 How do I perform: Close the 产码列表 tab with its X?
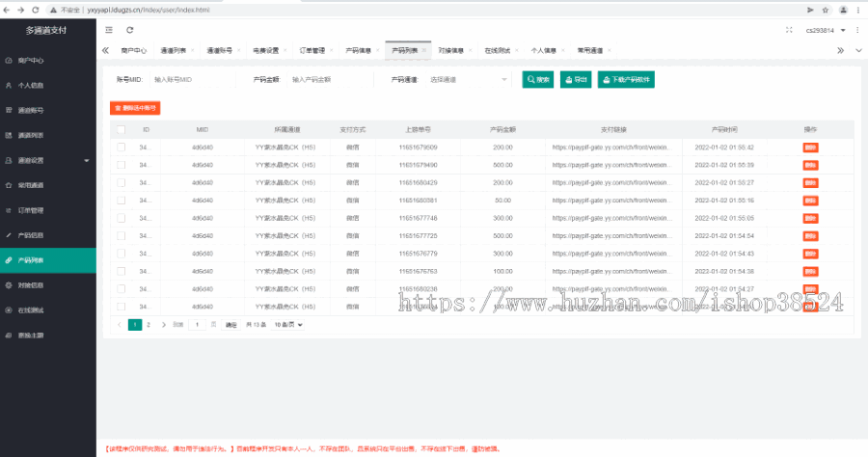426,50
